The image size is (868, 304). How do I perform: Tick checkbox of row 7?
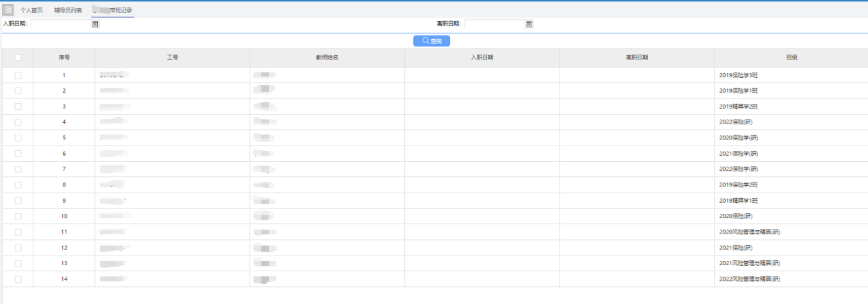pyautogui.click(x=18, y=169)
